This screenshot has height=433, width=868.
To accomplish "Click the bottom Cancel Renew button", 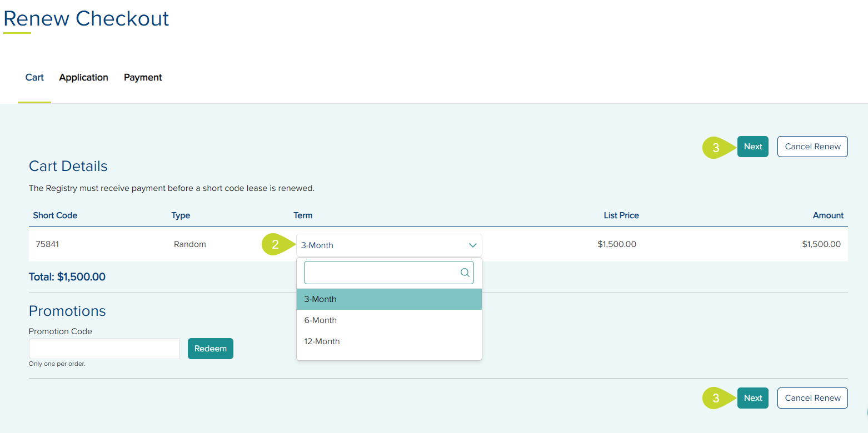I will pyautogui.click(x=812, y=398).
